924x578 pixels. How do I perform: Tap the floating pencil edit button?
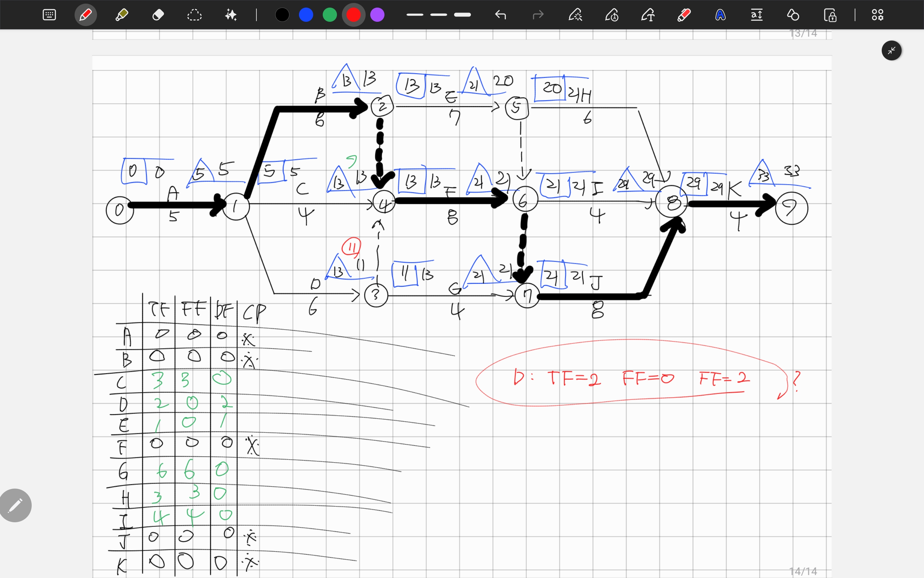(15, 505)
